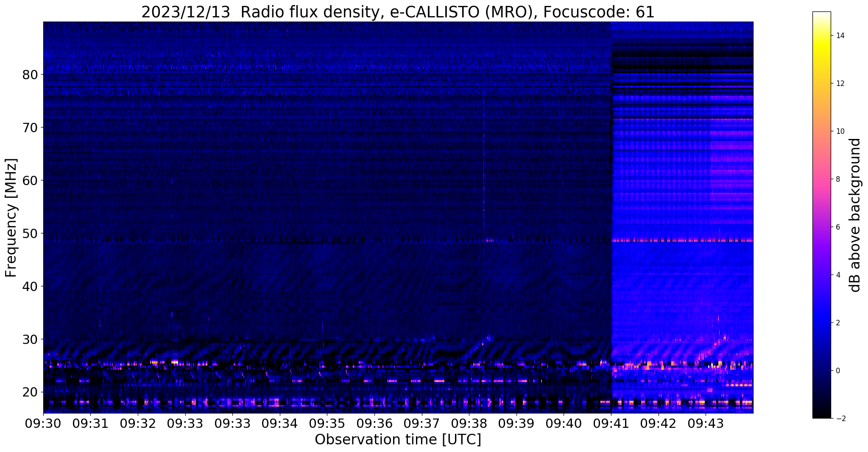This screenshot has width=868, height=452.
Task: Click the bright band at 48 MHz after 09:41
Action: click(682, 241)
